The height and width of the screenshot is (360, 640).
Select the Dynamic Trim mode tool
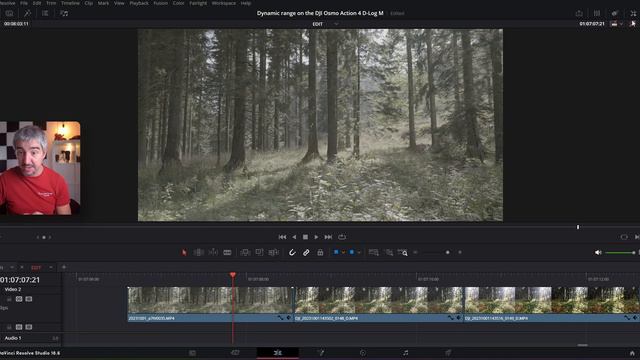(x=213, y=253)
